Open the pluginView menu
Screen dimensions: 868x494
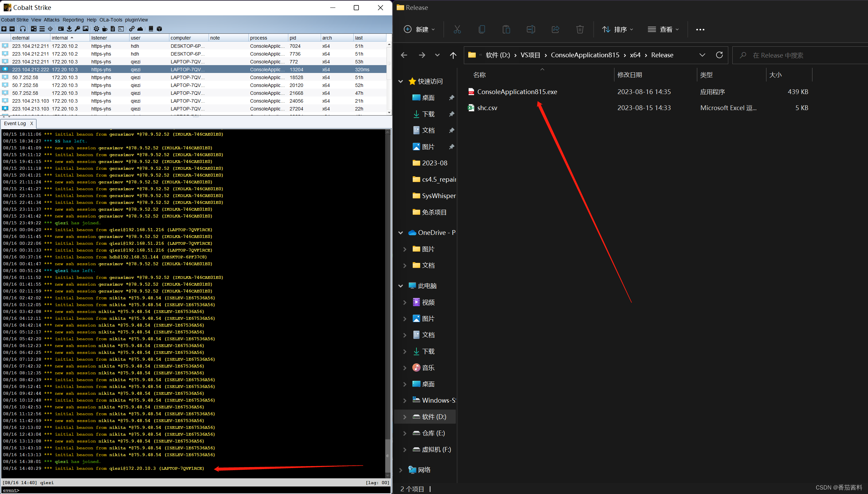pyautogui.click(x=136, y=20)
